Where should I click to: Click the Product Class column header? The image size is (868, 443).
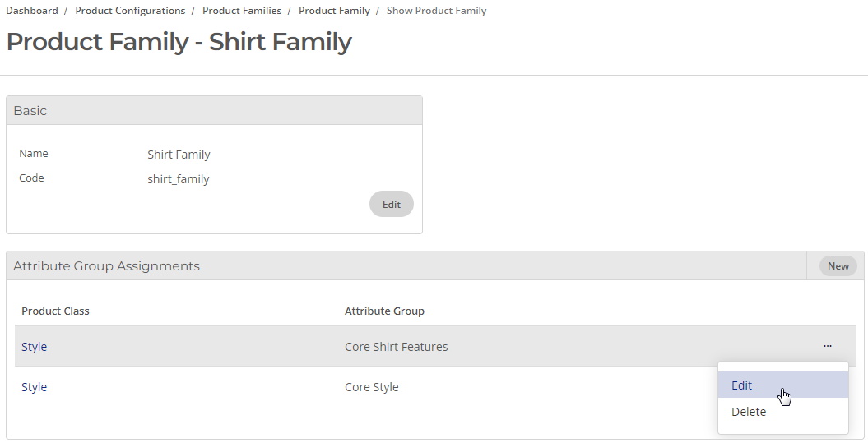(x=55, y=311)
